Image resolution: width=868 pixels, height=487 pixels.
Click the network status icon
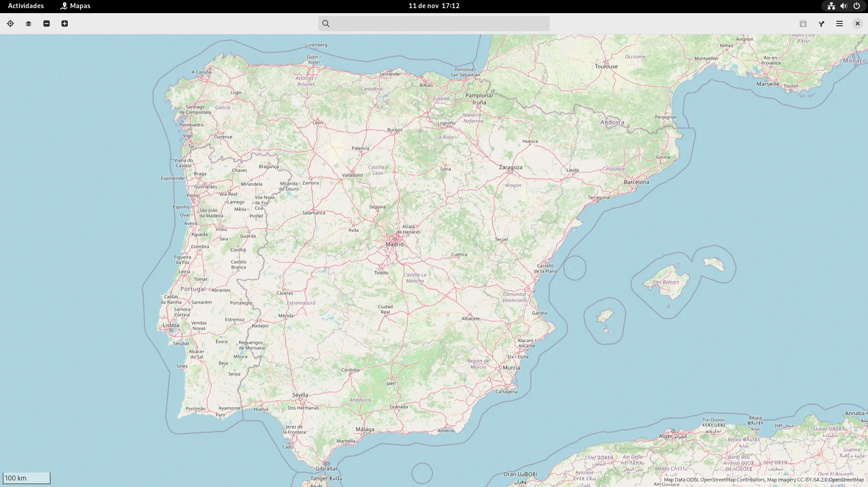coord(831,6)
